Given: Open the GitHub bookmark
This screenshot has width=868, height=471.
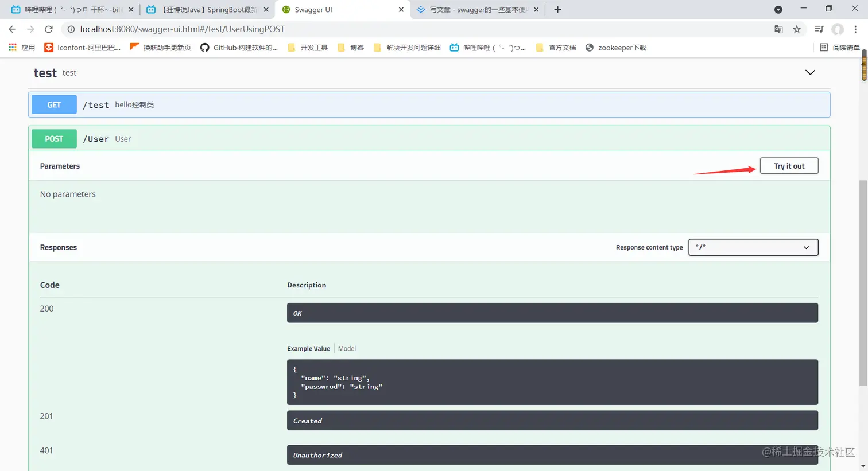Looking at the screenshot, I should coord(239,48).
